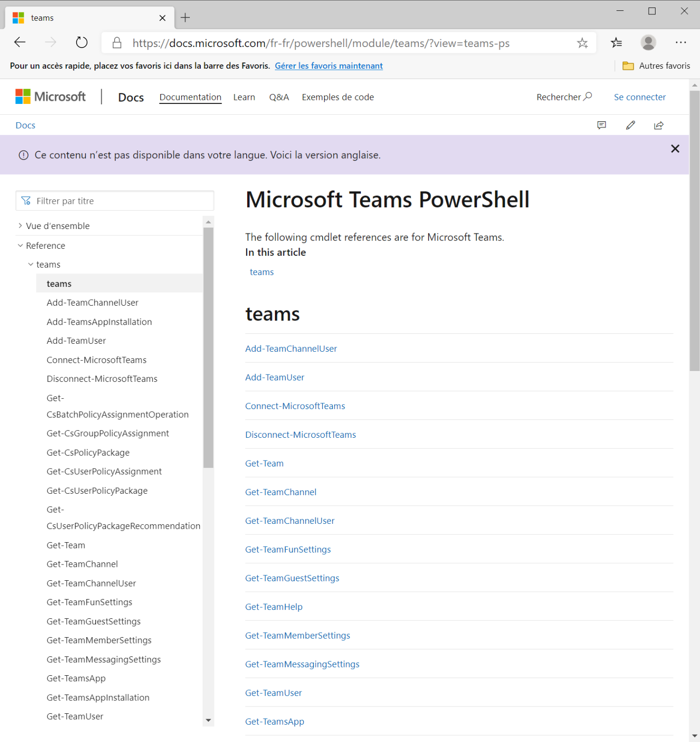700x742 pixels.
Task: Dismiss the language notice banner
Action: pyautogui.click(x=675, y=148)
